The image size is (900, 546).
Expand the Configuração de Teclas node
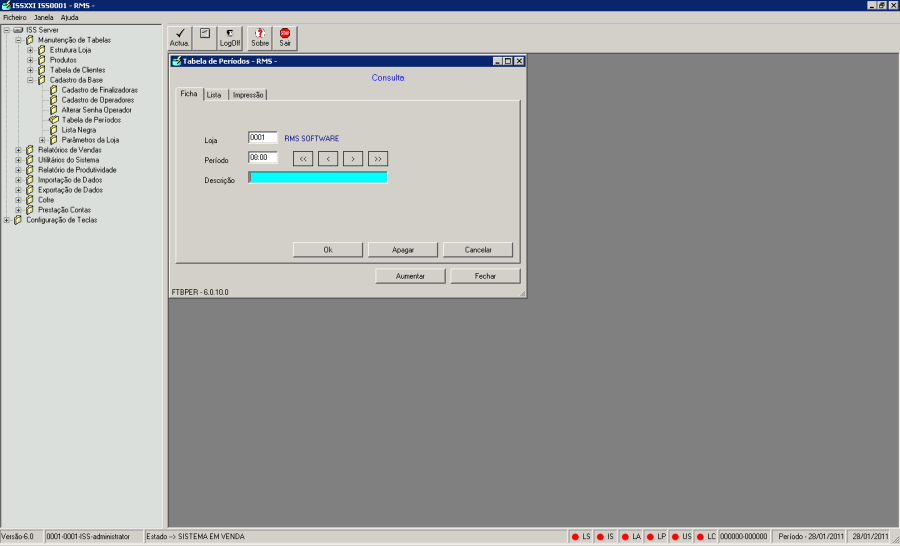point(6,220)
